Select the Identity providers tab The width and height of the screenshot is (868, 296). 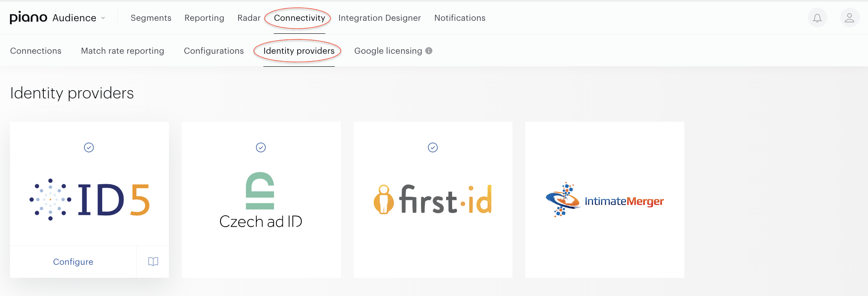[299, 51]
